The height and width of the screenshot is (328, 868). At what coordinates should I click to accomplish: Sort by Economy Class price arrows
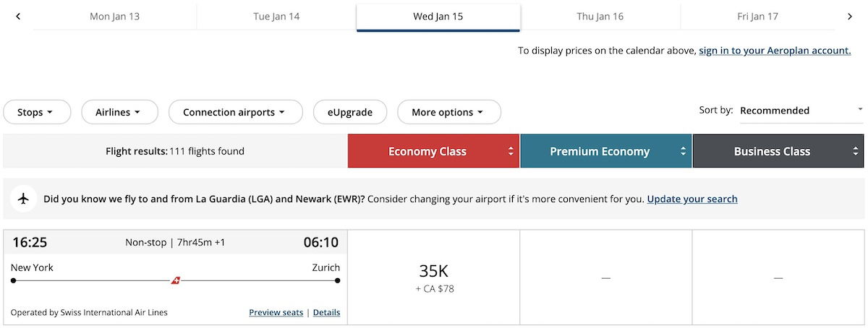511,152
